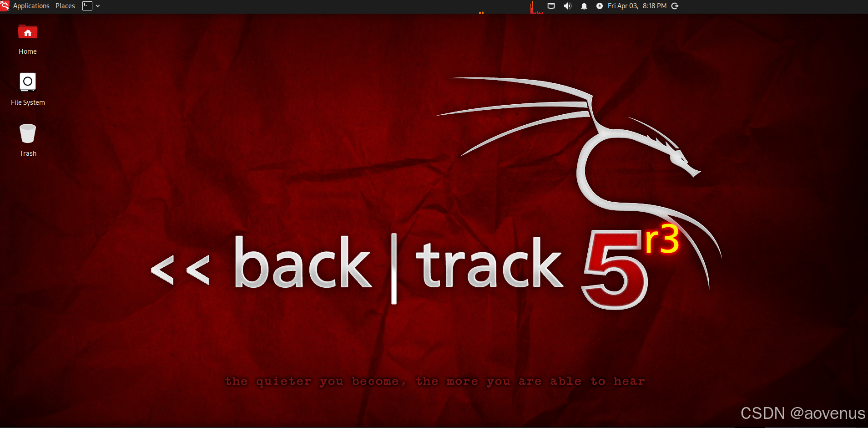
Task: Click the volume speaker icon
Action: (567, 6)
